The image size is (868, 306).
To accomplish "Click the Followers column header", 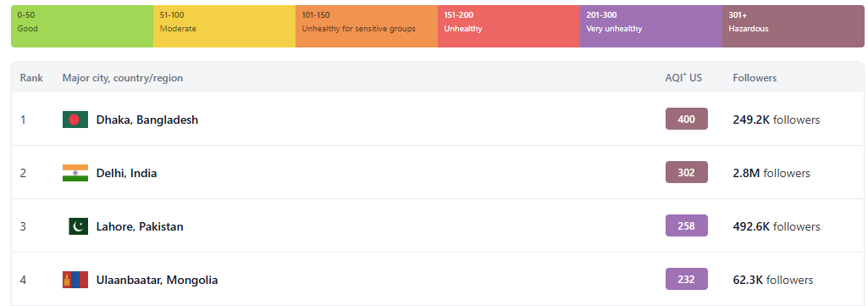I will coord(755,78).
